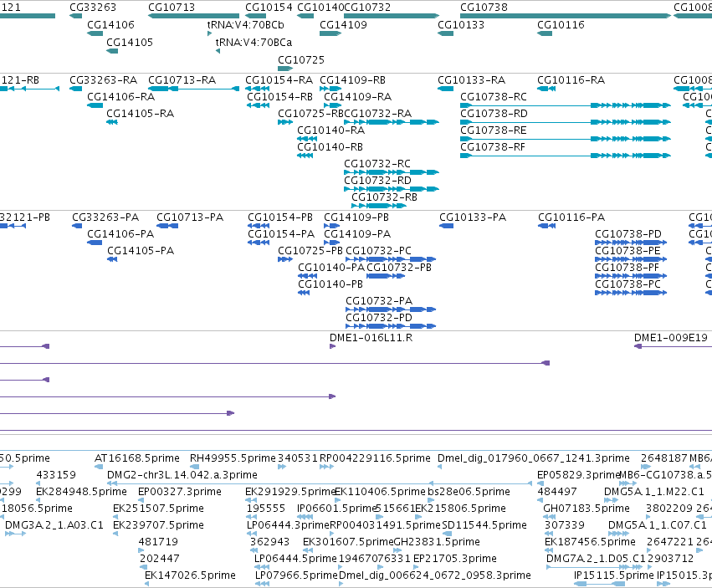Viewport: 712px width, 588px height.
Task: Click protein CG10732-PC
Action: 378,251
